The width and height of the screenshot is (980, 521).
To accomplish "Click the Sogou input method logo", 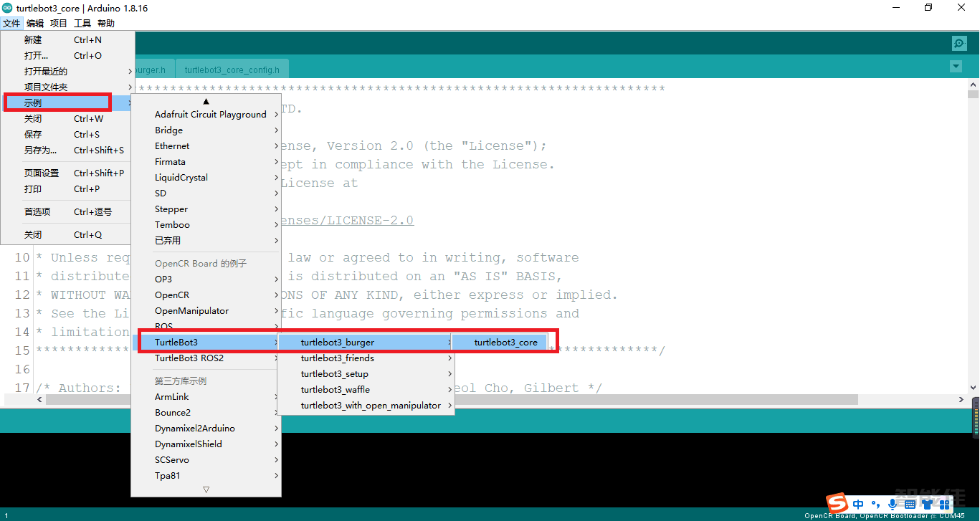I will [837, 504].
